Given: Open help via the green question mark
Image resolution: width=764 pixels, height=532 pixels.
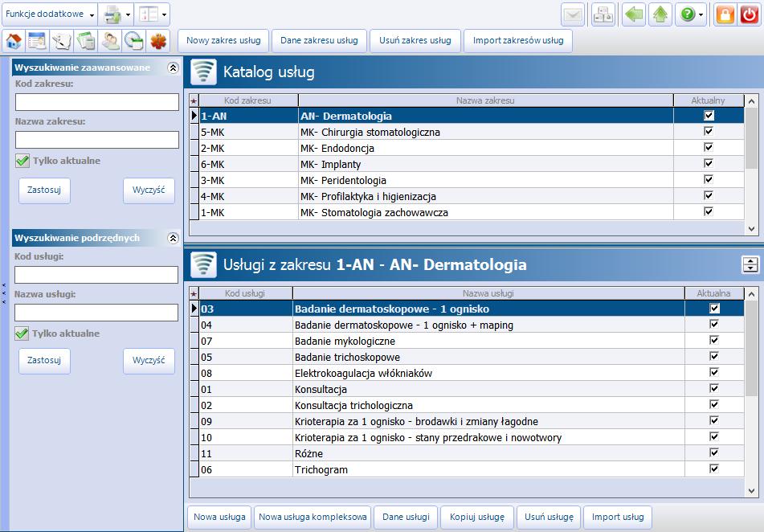Looking at the screenshot, I should [x=687, y=14].
